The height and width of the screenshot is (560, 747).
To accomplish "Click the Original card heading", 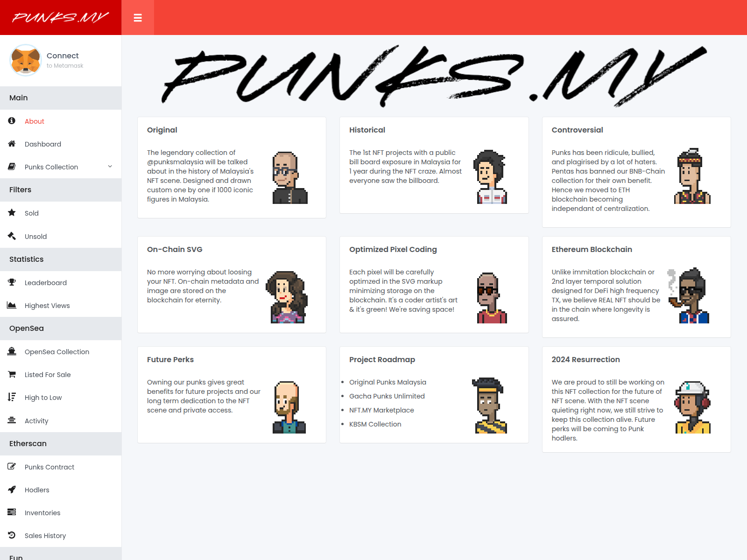I will pyautogui.click(x=162, y=130).
